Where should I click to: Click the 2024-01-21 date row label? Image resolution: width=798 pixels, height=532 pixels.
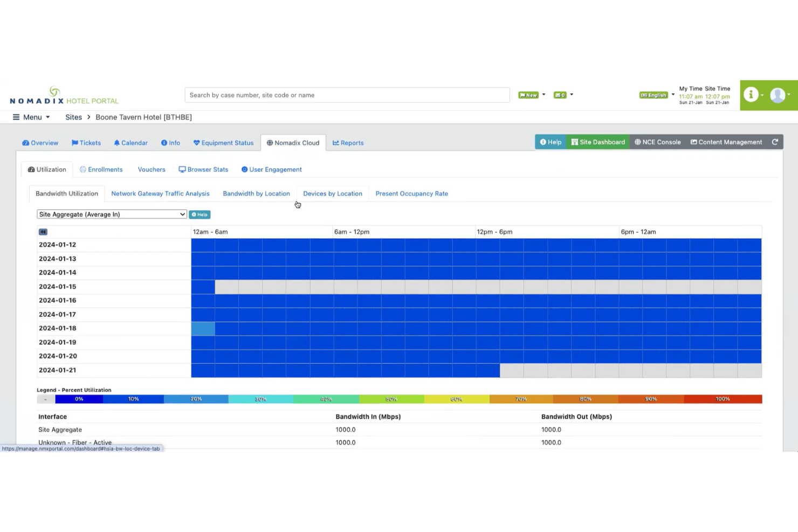click(57, 370)
